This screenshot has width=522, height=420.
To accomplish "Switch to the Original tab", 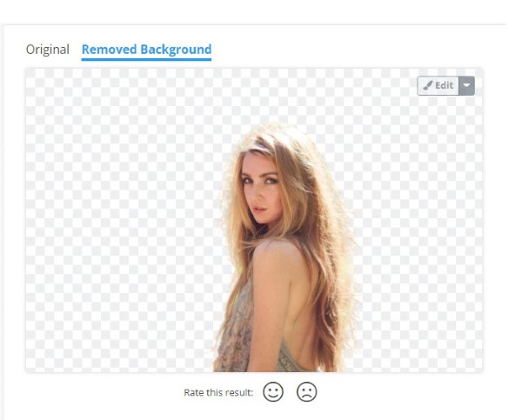I will 48,50.
